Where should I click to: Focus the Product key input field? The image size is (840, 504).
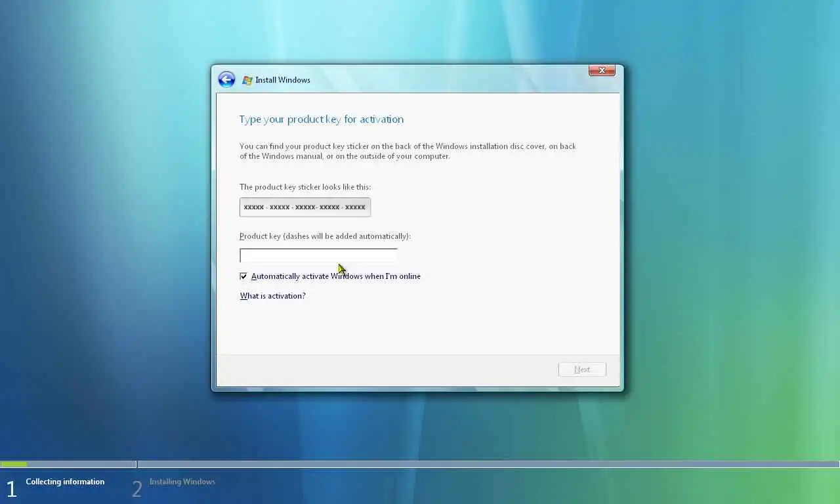click(x=318, y=255)
